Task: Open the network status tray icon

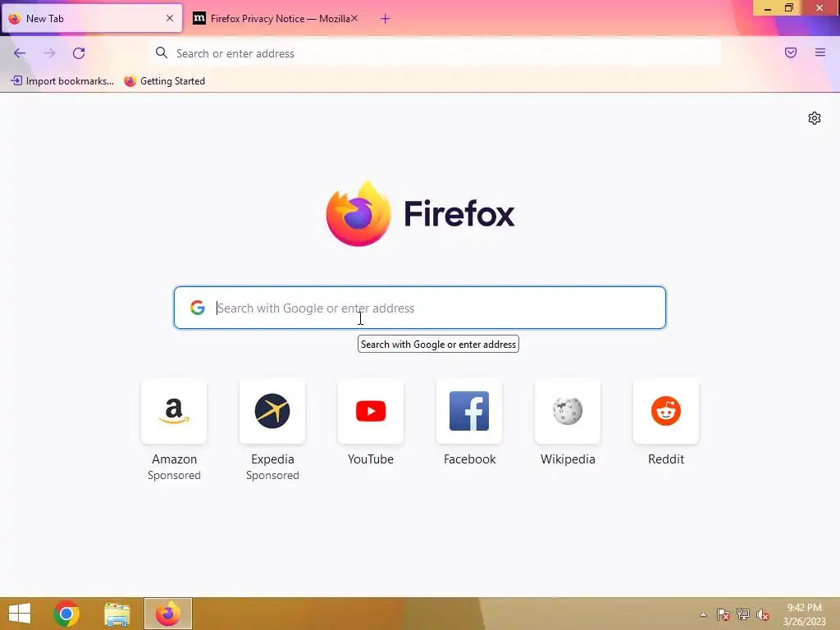Action: 743,614
